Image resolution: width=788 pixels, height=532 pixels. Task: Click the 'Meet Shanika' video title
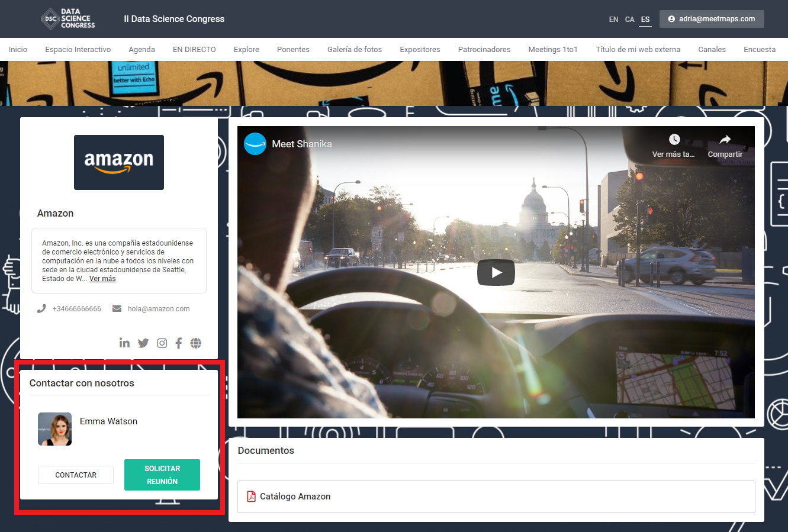302,144
